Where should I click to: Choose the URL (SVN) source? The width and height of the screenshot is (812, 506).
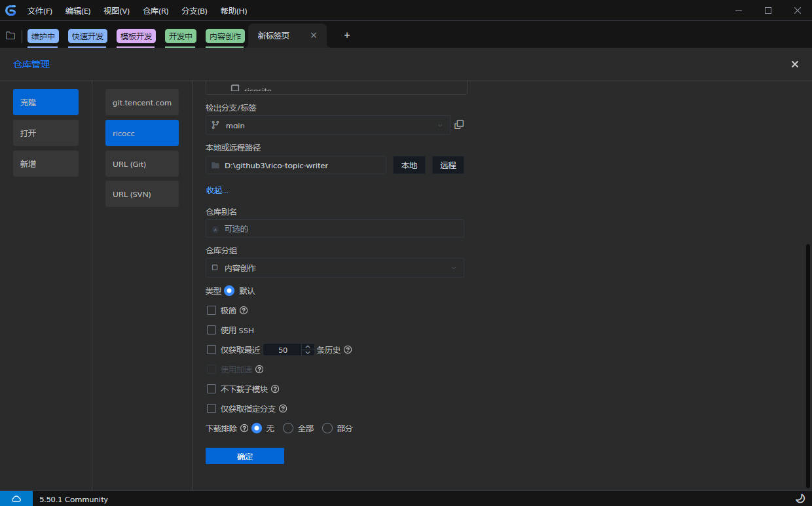click(142, 194)
